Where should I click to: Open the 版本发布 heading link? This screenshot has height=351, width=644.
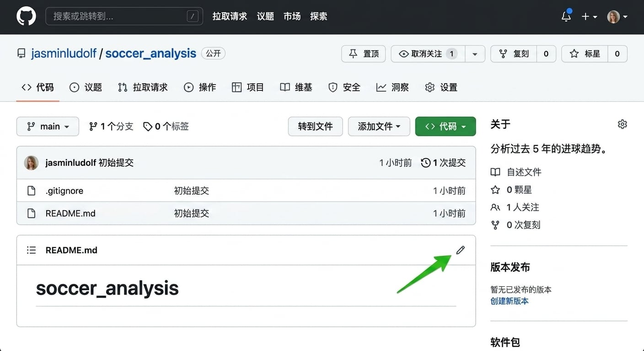pyautogui.click(x=510, y=267)
